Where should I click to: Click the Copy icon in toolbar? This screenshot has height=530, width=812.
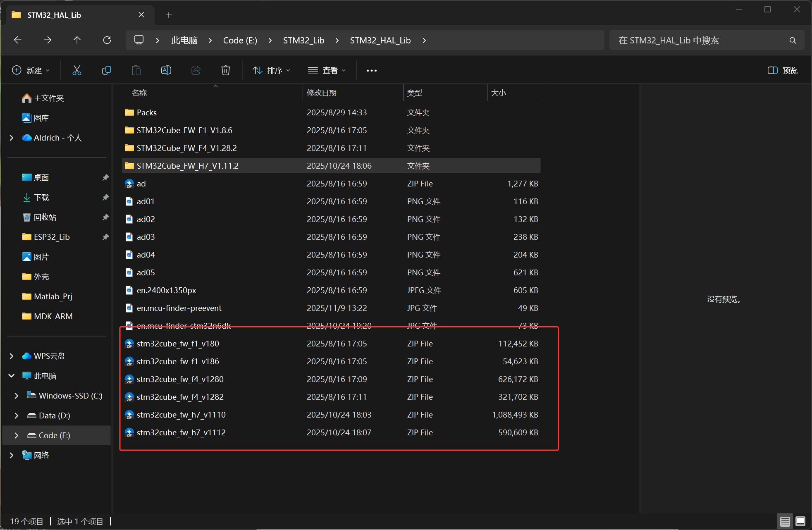pos(107,70)
